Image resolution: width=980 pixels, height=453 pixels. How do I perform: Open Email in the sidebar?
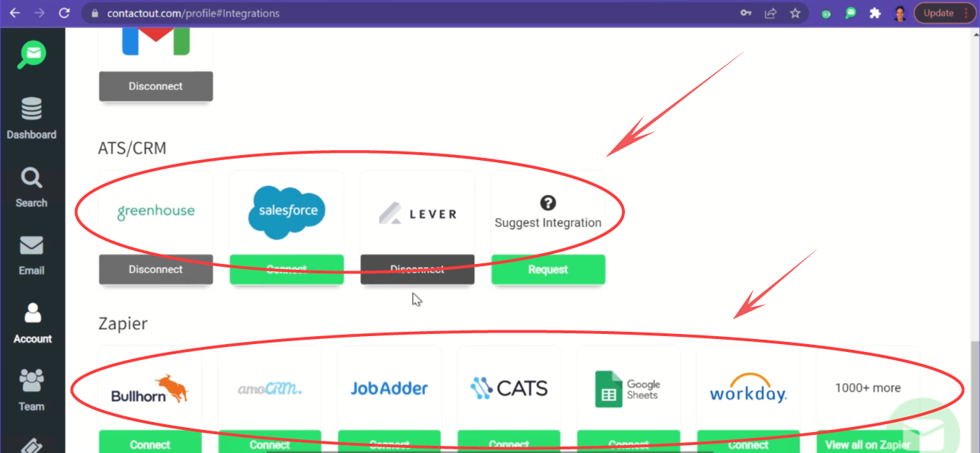(32, 256)
